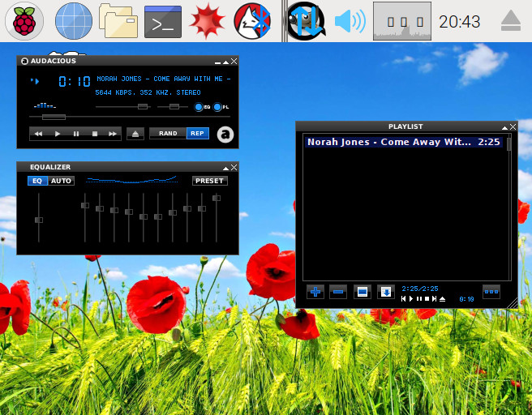Toggle the playlist window with PL button
The width and height of the screenshot is (532, 415).
tap(219, 107)
